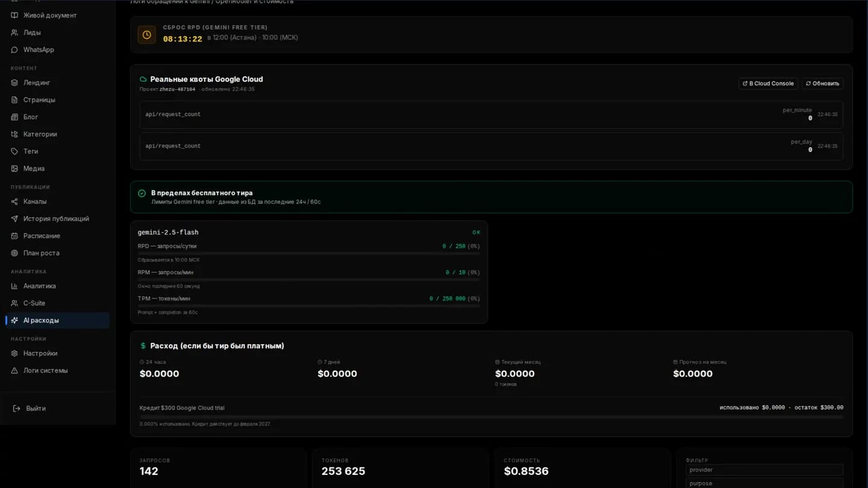Click the C-Suite people icon
868x488 pixels.
14,303
